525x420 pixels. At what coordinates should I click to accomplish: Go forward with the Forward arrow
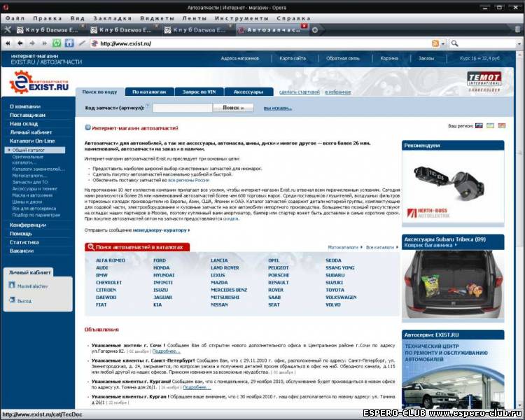tap(32, 43)
